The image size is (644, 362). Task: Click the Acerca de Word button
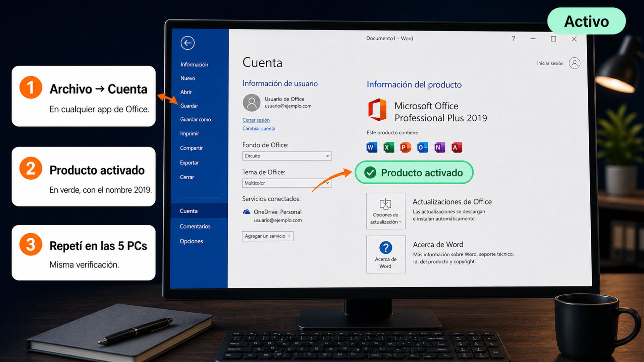[386, 254]
